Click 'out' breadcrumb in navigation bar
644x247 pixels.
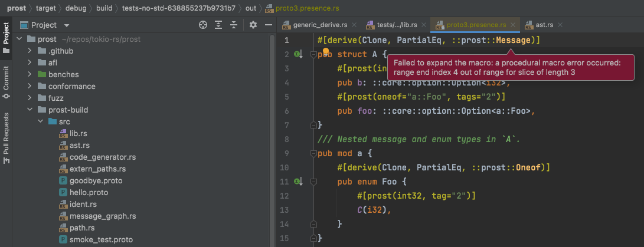click(x=250, y=8)
